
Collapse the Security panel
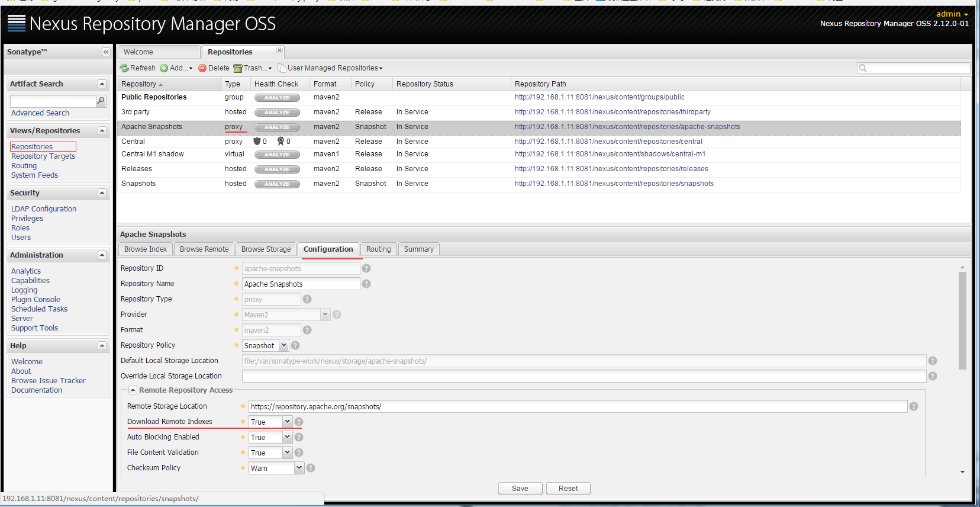[x=102, y=193]
